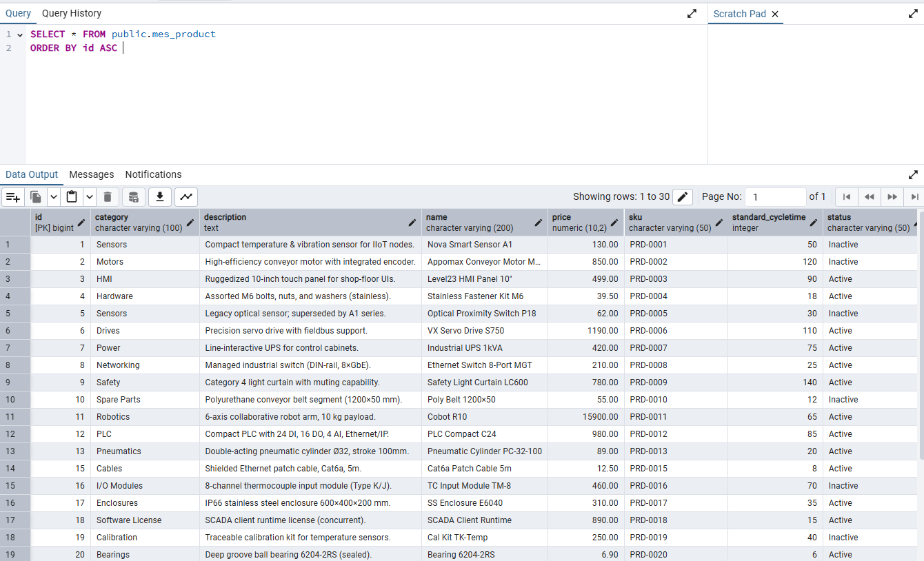Open the Graph Visualiser icon
924x561 pixels.
(x=186, y=197)
